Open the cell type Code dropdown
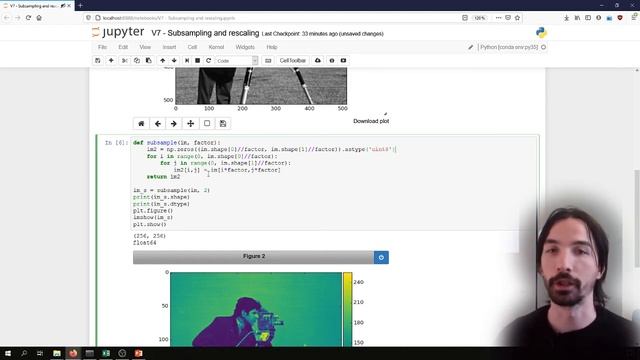Image resolution: width=640 pixels, height=360 pixels. (237, 60)
